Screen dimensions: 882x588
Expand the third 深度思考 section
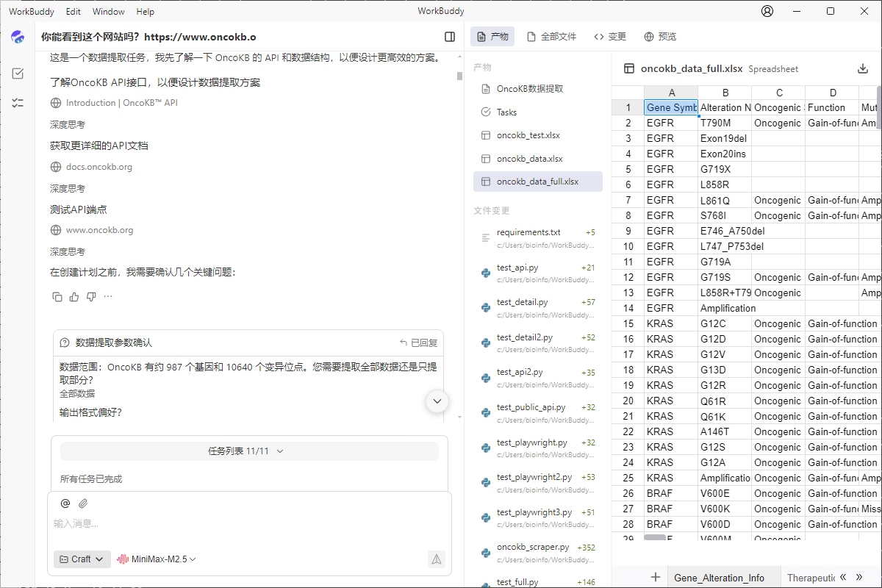pyautogui.click(x=68, y=251)
